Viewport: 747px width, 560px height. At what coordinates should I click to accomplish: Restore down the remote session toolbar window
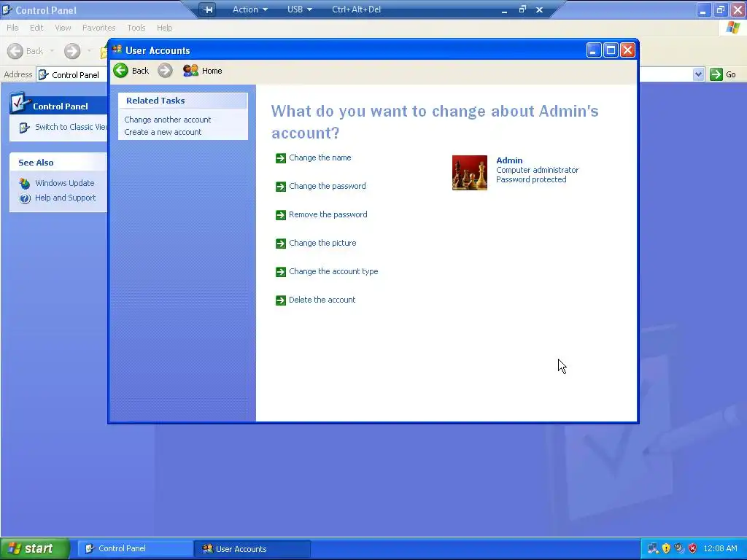click(522, 9)
